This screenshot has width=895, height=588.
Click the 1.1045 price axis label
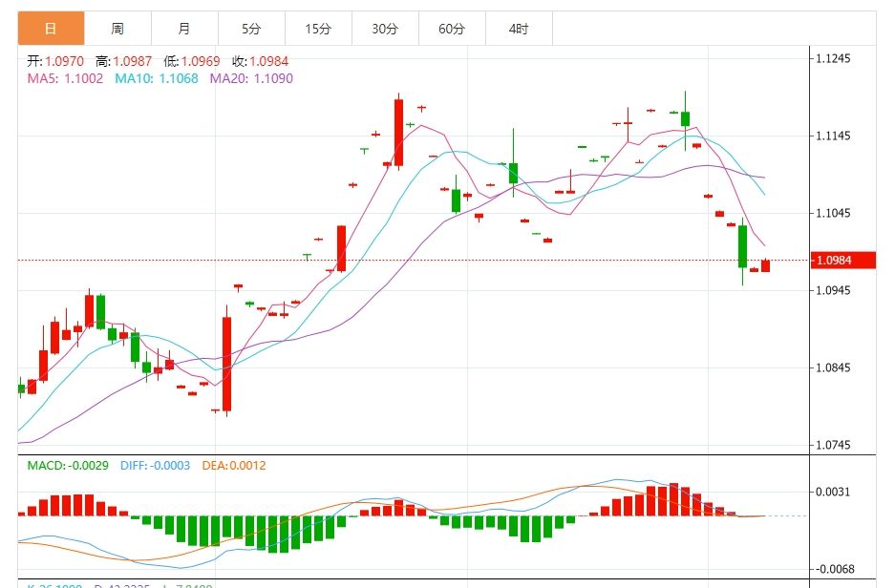coord(833,213)
